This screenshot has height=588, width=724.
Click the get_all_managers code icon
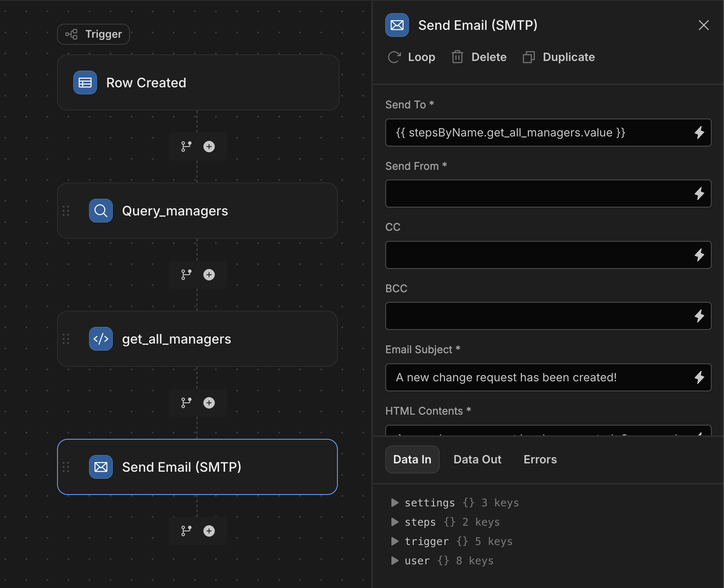click(x=101, y=339)
